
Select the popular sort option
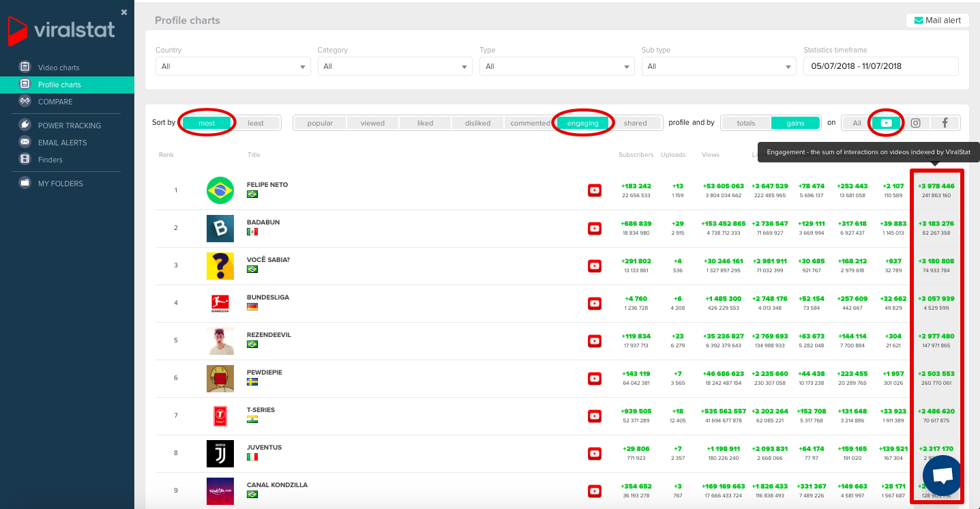[x=320, y=123]
